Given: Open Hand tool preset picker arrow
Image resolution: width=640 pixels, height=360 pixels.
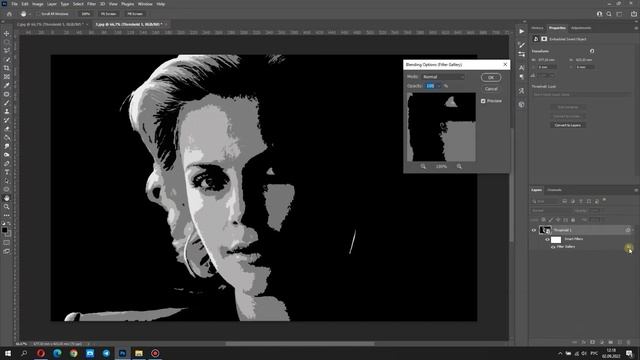Looking at the screenshot, I should coord(30,14).
